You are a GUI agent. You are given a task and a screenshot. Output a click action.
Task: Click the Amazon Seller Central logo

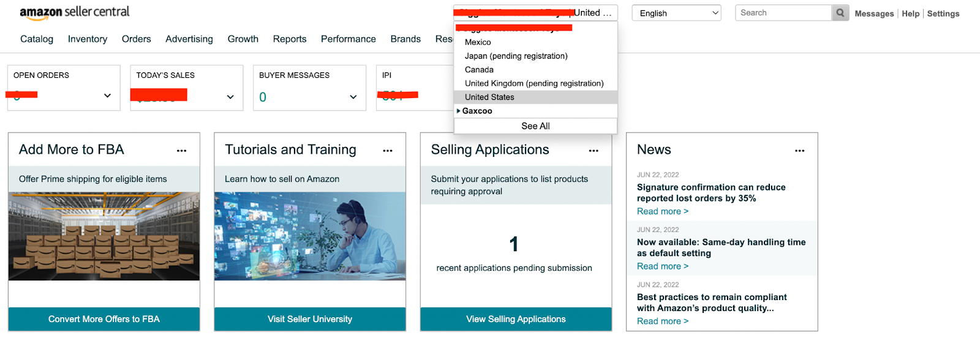pyautogui.click(x=74, y=12)
